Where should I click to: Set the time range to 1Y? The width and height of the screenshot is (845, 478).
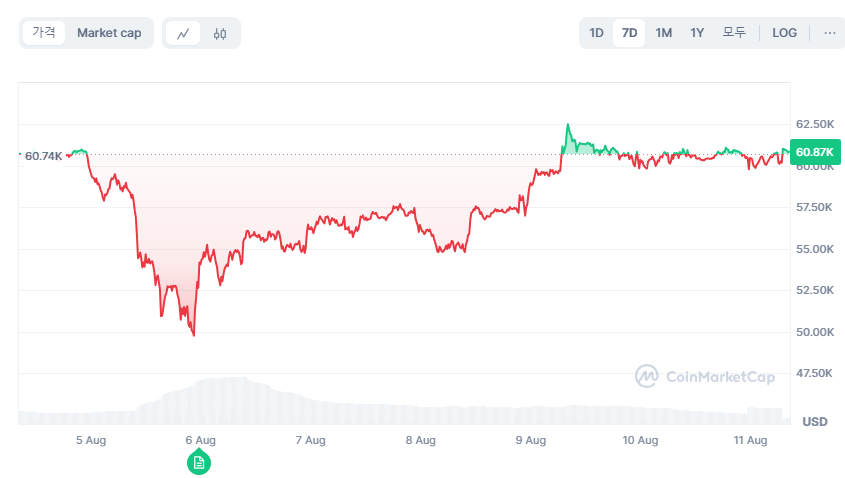[x=697, y=33]
